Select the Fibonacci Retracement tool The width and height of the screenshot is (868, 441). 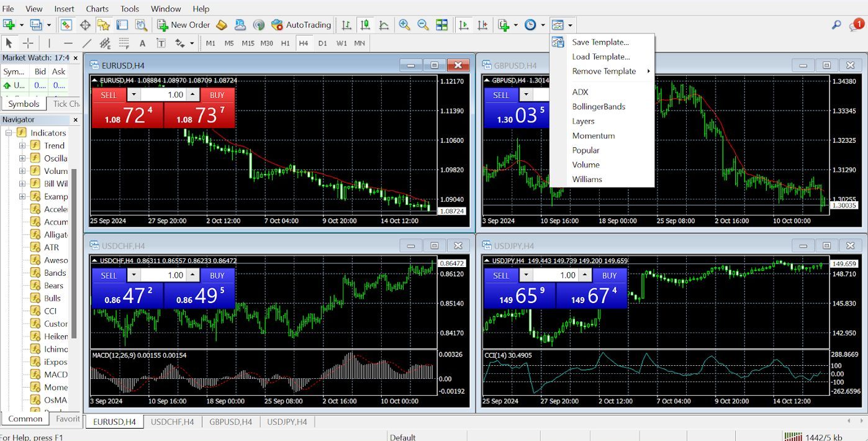(124, 43)
